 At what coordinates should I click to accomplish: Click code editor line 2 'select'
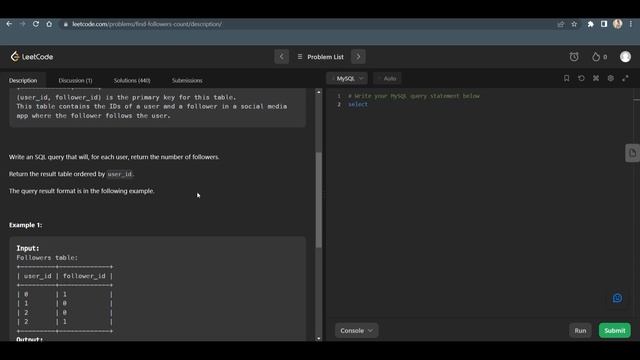[358, 104]
